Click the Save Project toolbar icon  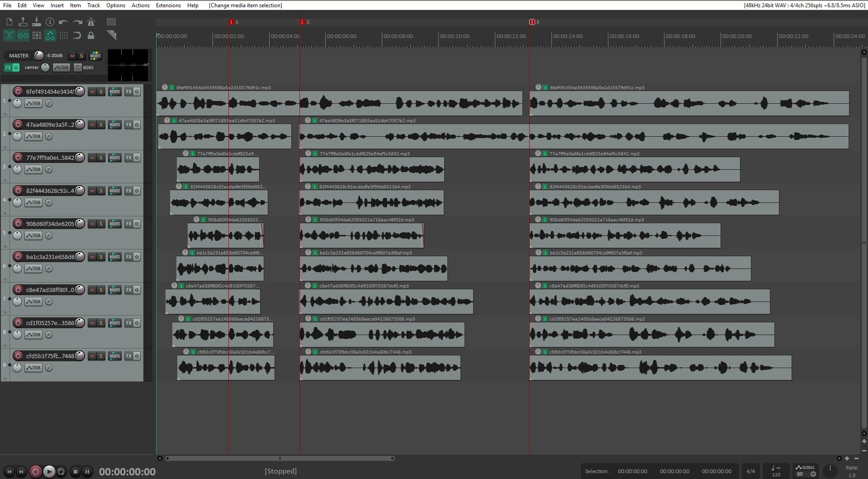click(x=36, y=22)
